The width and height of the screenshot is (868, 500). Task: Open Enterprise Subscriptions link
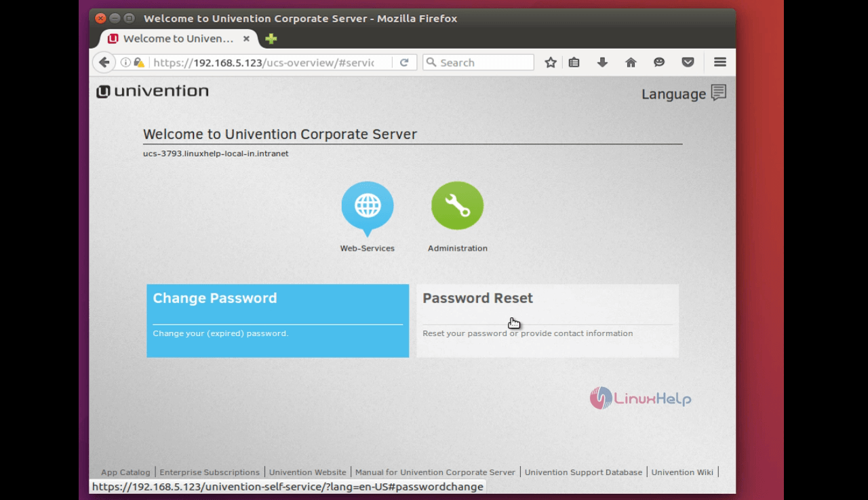click(x=210, y=472)
